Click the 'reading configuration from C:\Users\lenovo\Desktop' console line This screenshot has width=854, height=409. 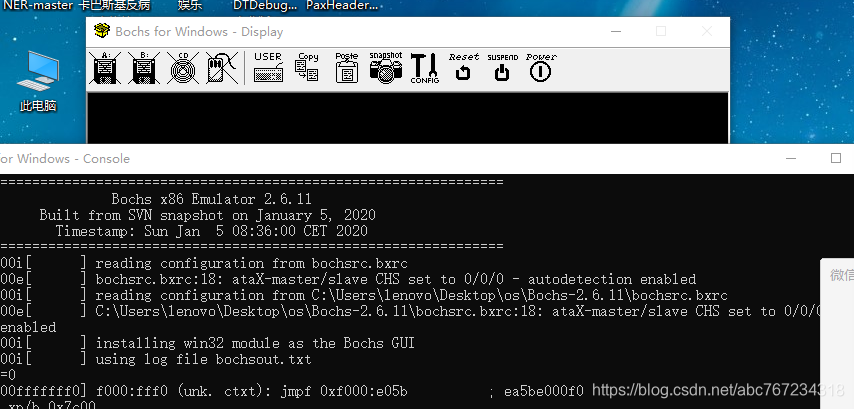[411, 296]
